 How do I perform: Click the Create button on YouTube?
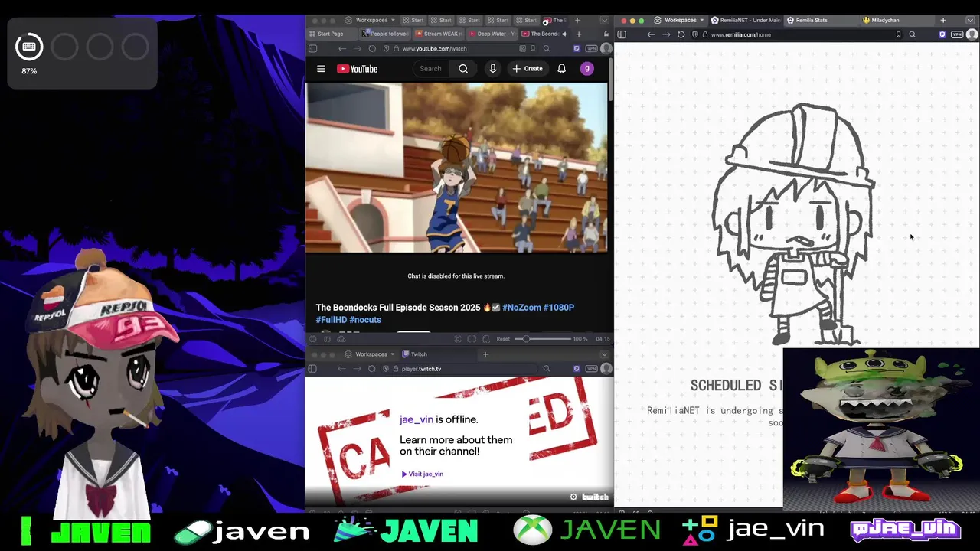(528, 69)
